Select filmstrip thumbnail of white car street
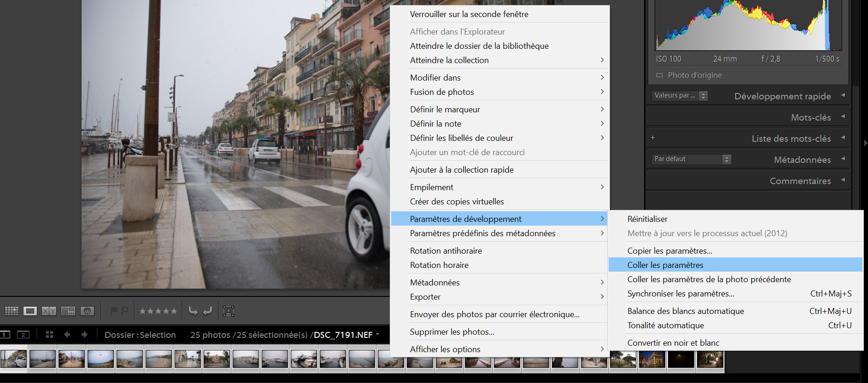 tap(14, 359)
